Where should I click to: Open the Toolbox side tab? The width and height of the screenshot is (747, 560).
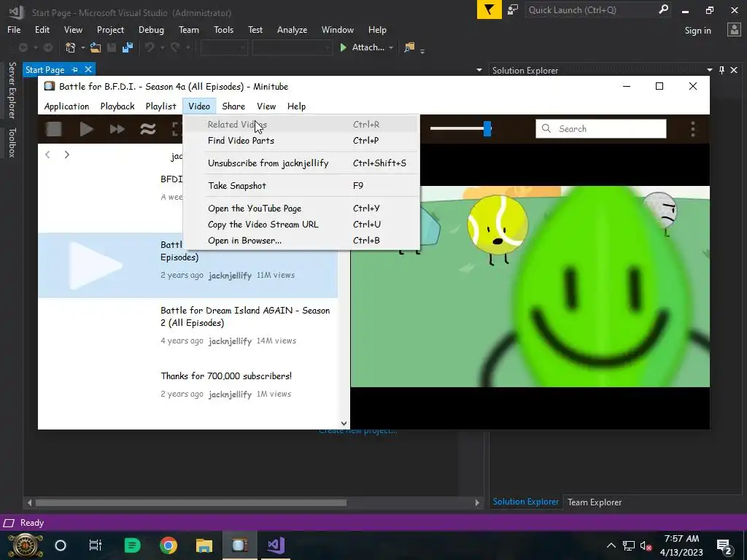(x=12, y=142)
